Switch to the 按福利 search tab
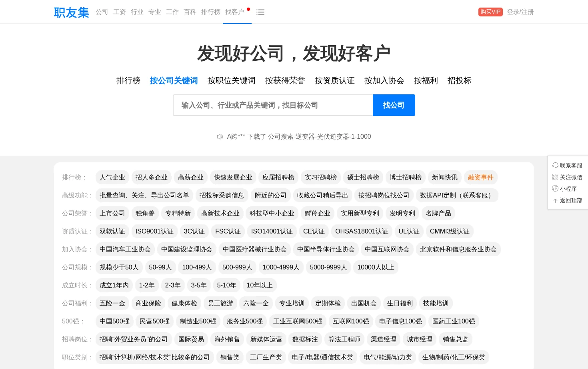588x369 pixels. coord(426,81)
